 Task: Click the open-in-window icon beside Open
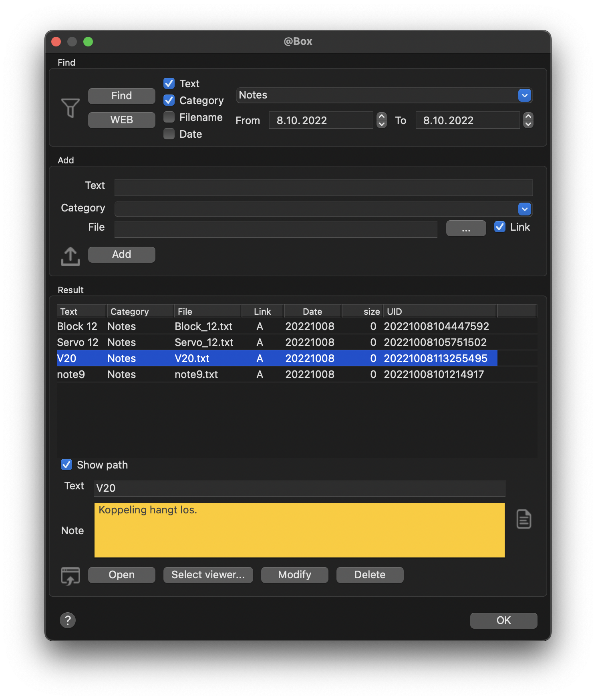point(70,576)
